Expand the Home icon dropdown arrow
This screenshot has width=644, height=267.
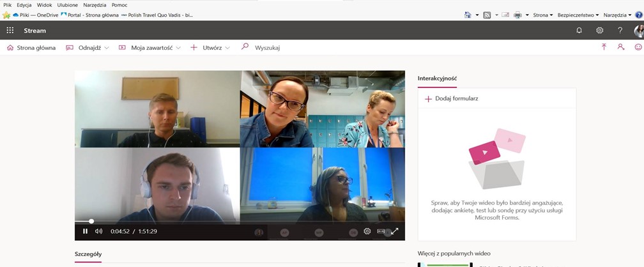tap(477, 15)
